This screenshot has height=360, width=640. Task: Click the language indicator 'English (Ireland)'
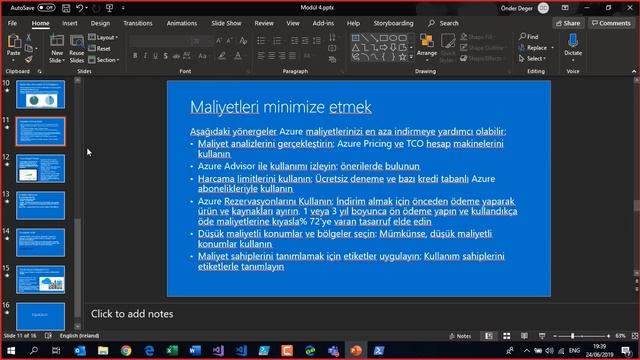pyautogui.click(x=79, y=336)
